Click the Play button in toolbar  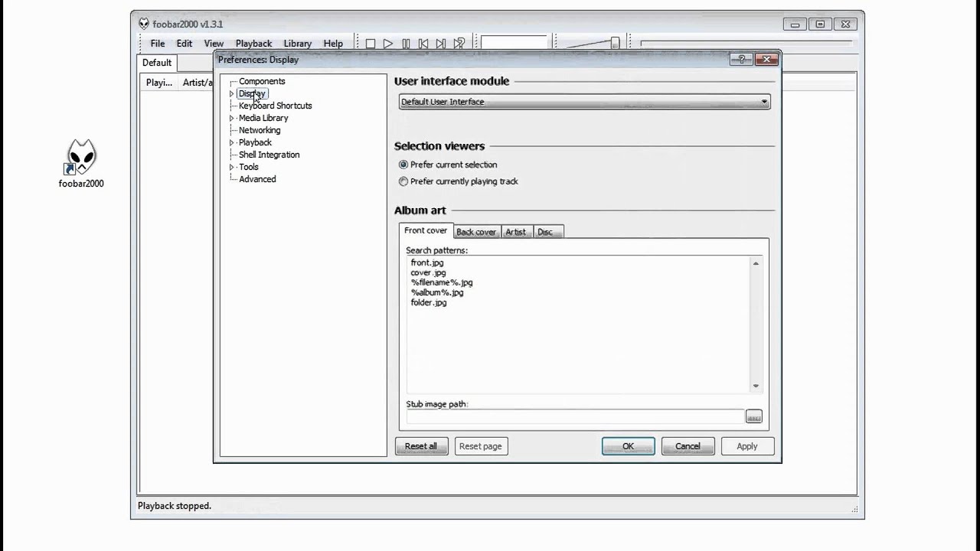pyautogui.click(x=388, y=44)
